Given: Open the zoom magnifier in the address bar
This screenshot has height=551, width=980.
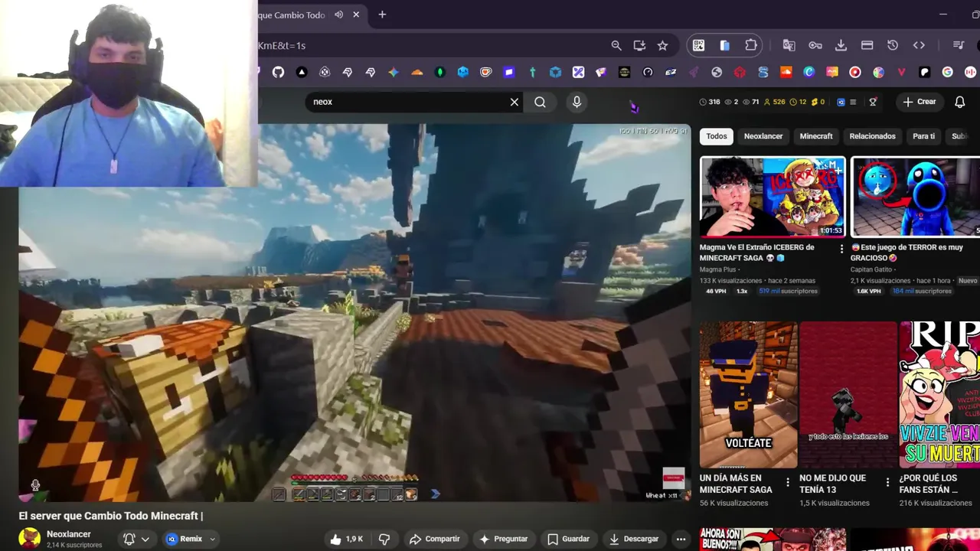Looking at the screenshot, I should pyautogui.click(x=616, y=46).
